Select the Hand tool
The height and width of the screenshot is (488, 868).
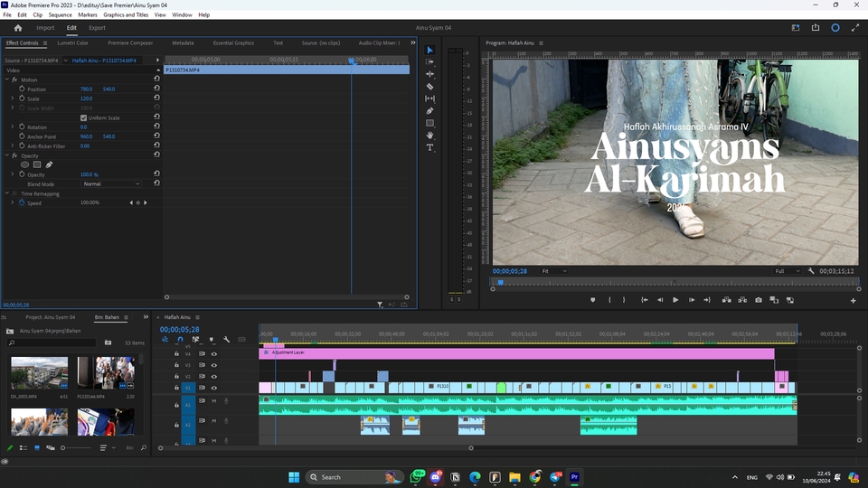(x=429, y=135)
